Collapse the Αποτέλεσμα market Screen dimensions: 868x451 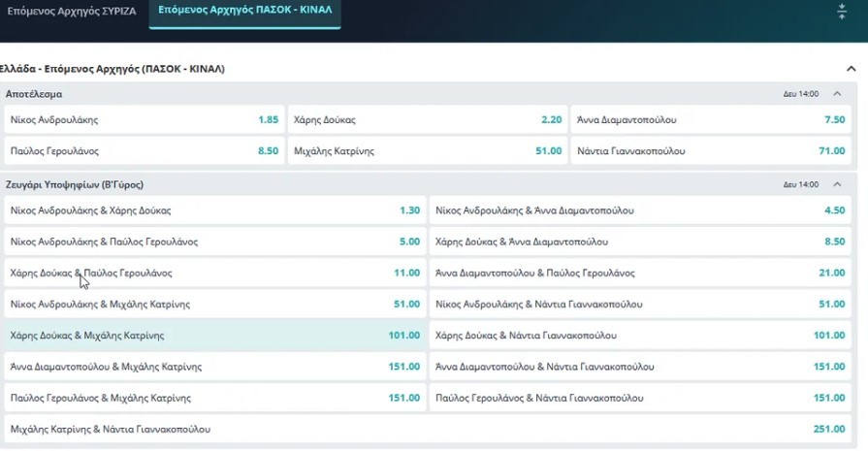pos(837,94)
